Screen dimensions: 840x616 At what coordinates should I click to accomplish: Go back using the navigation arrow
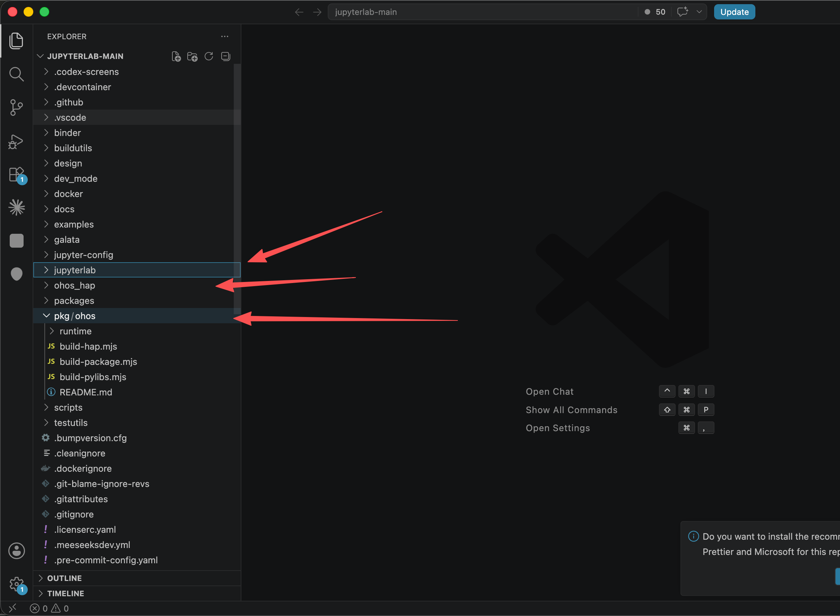click(x=299, y=12)
